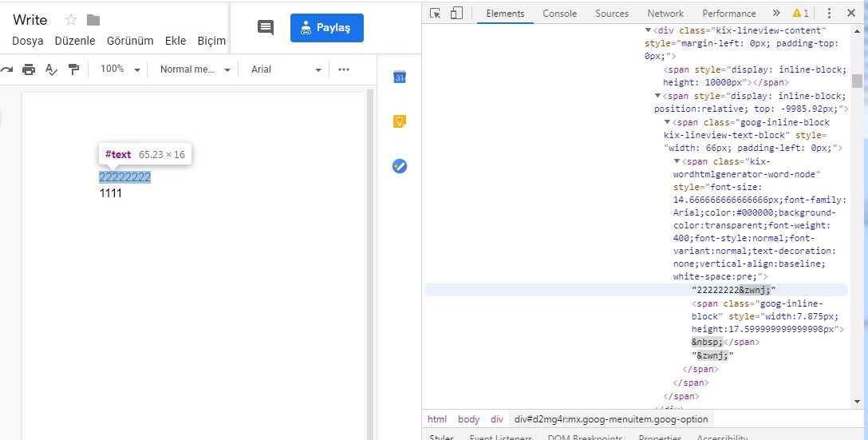
Task: Open the move-to-folder icon
Action: tap(93, 20)
